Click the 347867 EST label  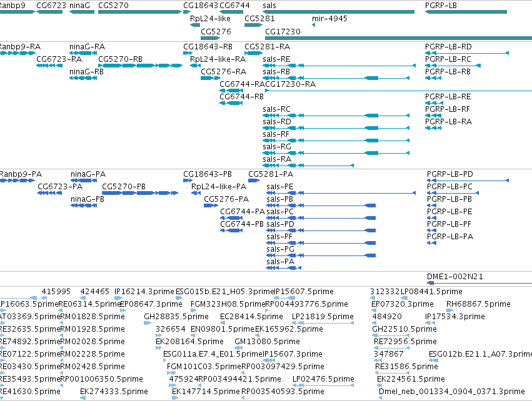pyautogui.click(x=388, y=354)
